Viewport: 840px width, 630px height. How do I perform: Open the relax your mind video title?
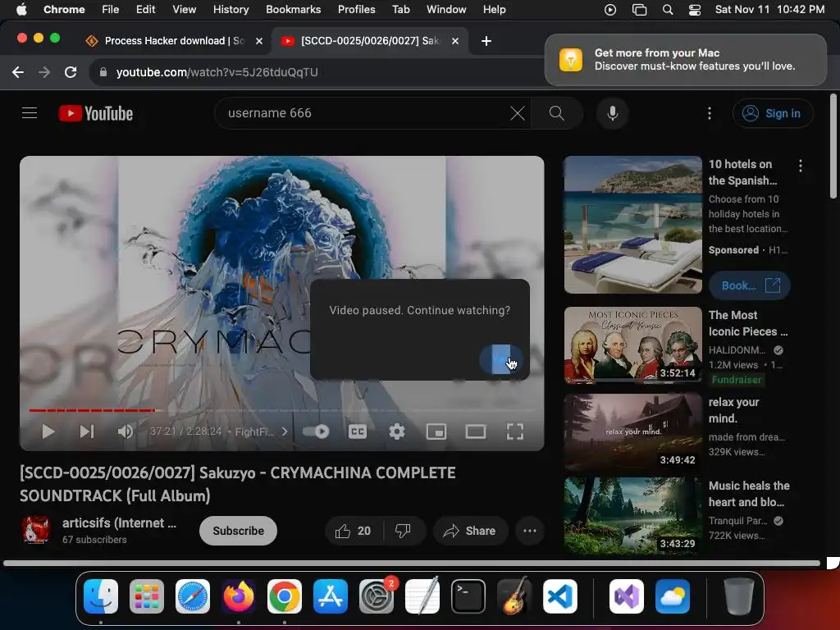click(733, 410)
